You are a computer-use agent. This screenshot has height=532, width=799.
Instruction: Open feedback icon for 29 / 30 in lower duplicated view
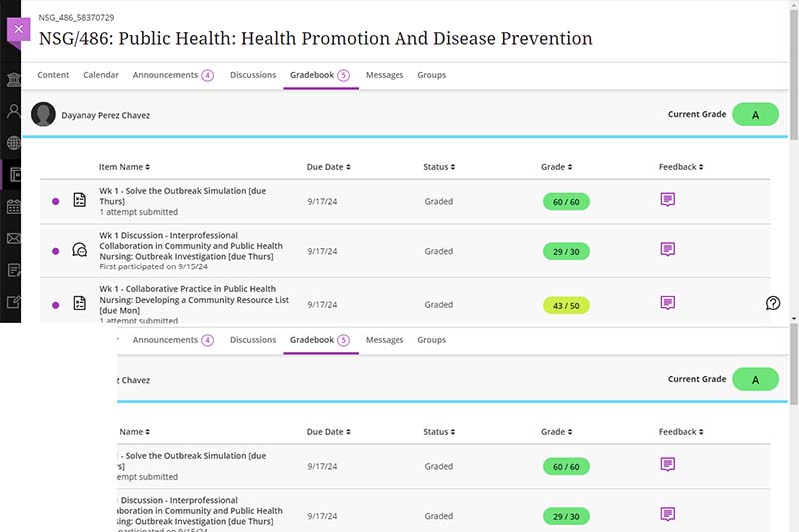[x=667, y=514]
